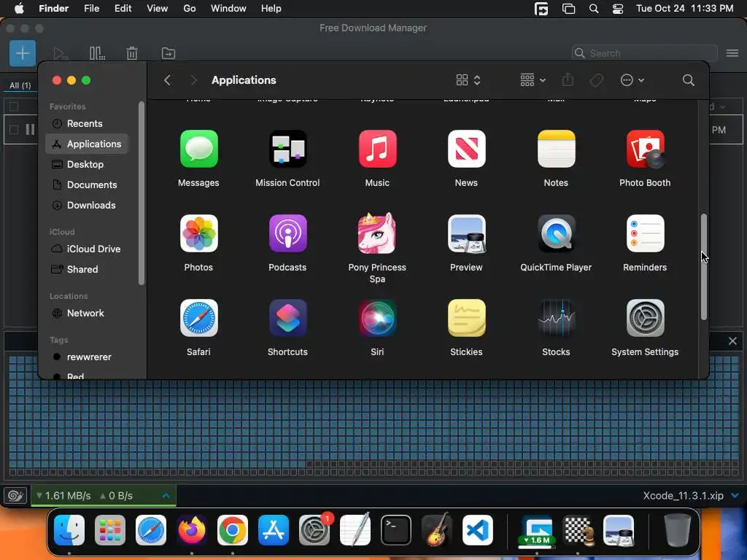Click the Finder content vertical scrollbar
The image size is (747, 560).
704,267
